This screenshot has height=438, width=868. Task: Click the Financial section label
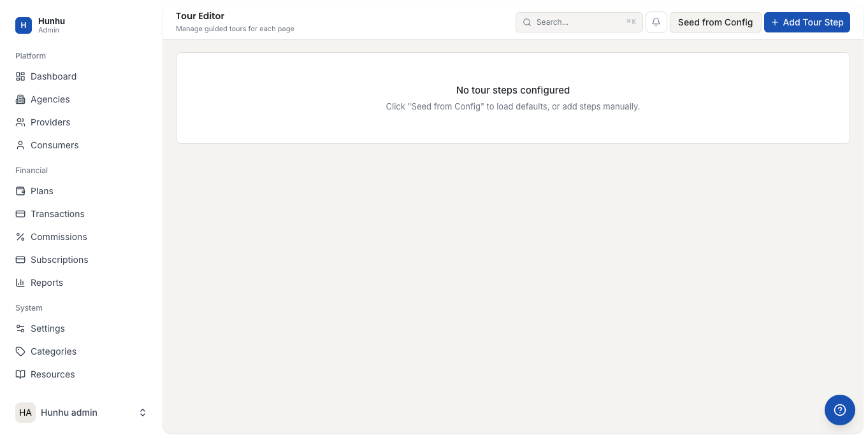coord(31,171)
